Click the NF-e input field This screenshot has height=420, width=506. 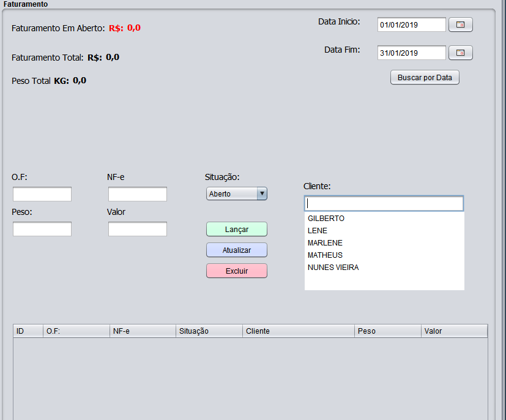[138, 194]
